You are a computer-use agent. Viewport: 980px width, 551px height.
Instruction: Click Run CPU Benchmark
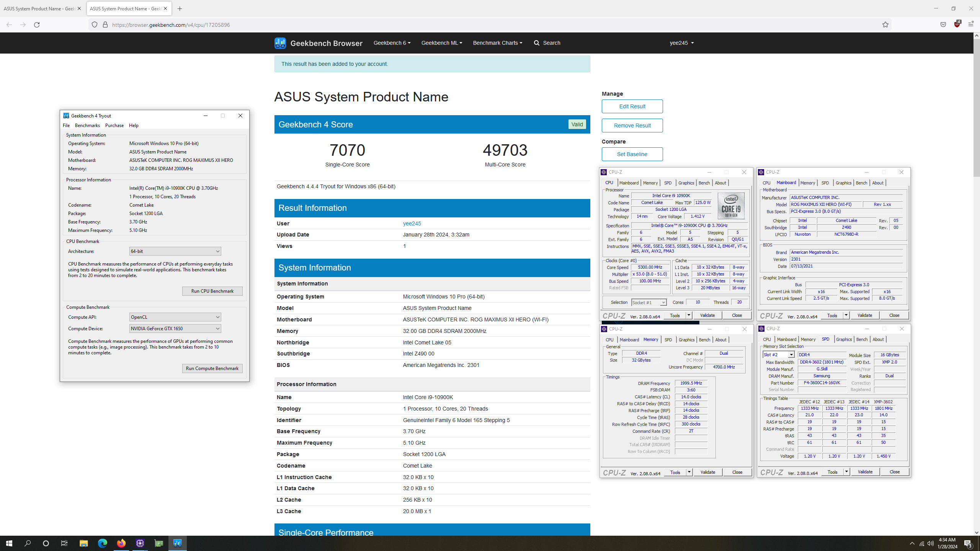point(212,291)
